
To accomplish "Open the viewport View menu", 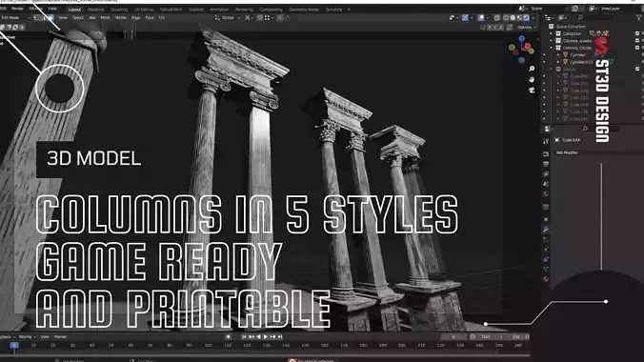I will (63, 18).
